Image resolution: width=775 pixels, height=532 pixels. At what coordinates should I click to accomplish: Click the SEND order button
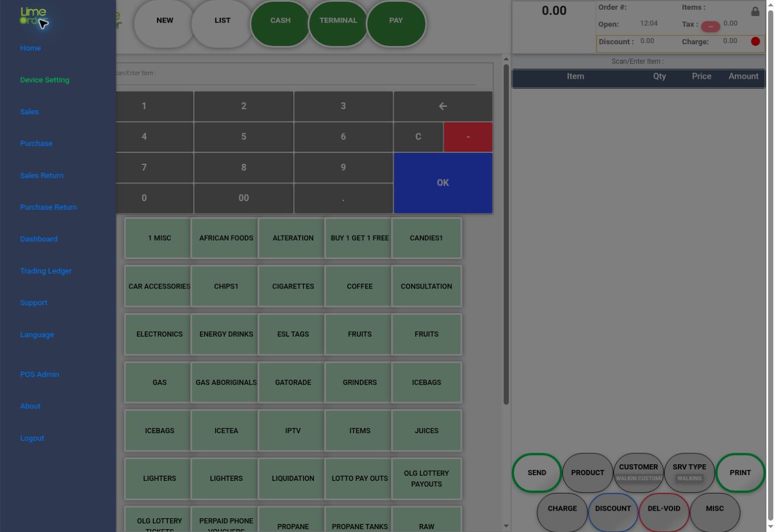[537, 473]
